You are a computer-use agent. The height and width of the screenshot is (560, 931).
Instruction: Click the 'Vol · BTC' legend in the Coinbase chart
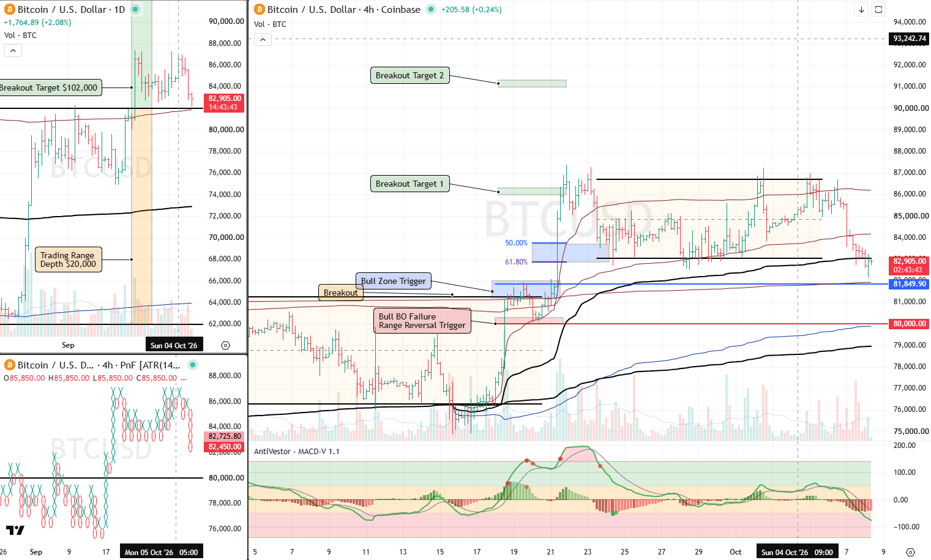pos(270,24)
